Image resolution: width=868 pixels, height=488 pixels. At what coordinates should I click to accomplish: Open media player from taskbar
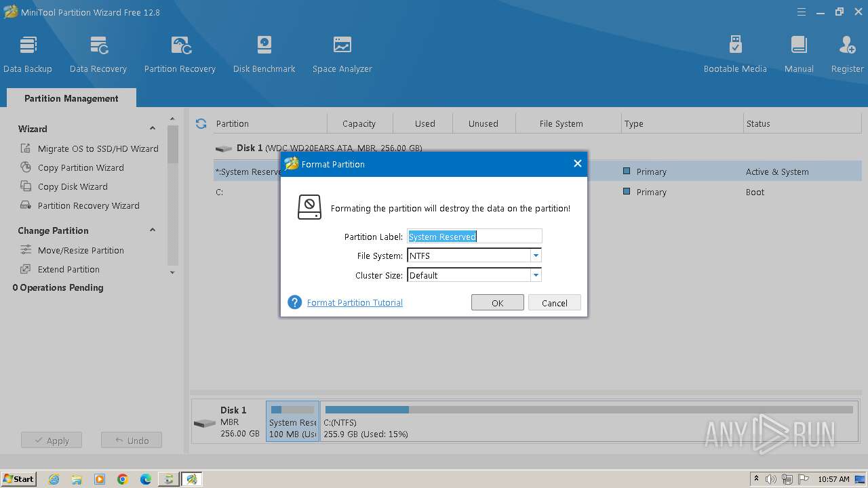(100, 479)
